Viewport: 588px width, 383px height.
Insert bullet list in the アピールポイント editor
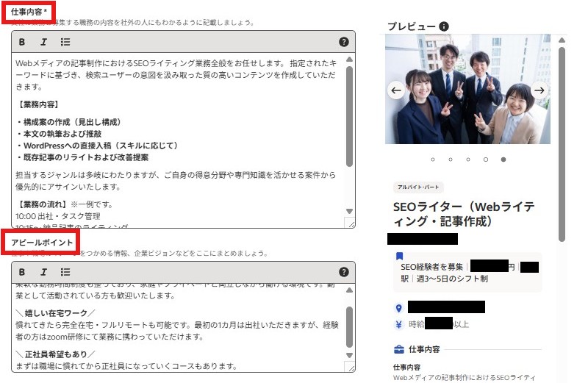65,271
